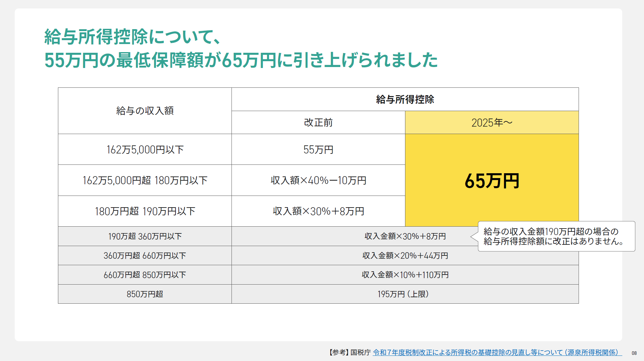Click the 2025年～ highlighted column header

[491, 123]
